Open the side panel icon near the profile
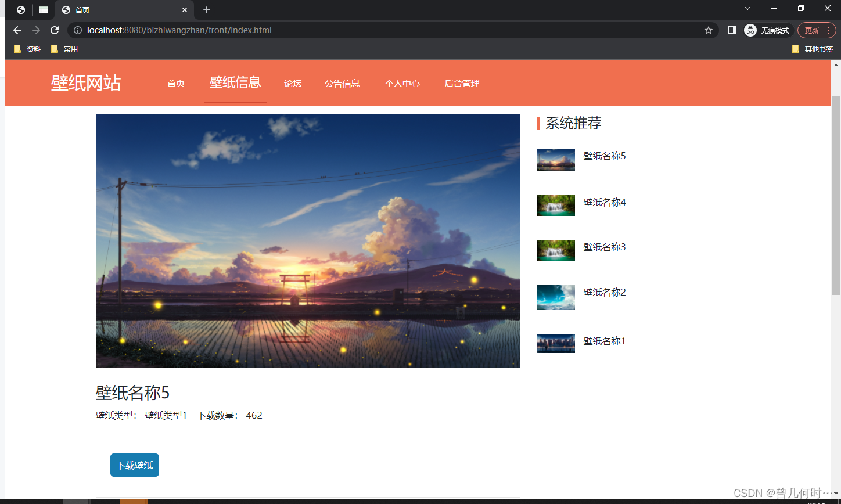Image resolution: width=841 pixels, height=504 pixels. (x=731, y=30)
